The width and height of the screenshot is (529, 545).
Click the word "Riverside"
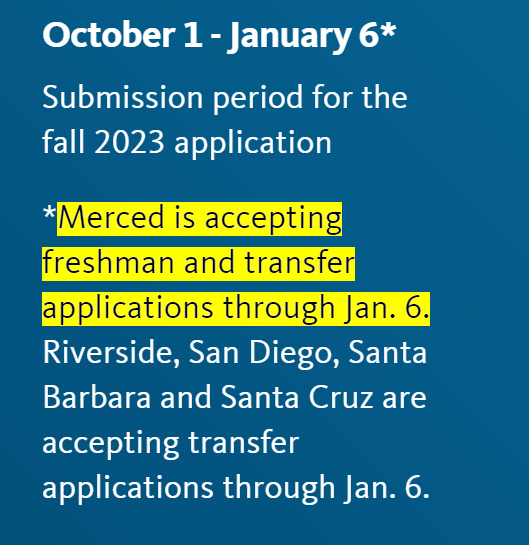pyautogui.click(x=111, y=353)
